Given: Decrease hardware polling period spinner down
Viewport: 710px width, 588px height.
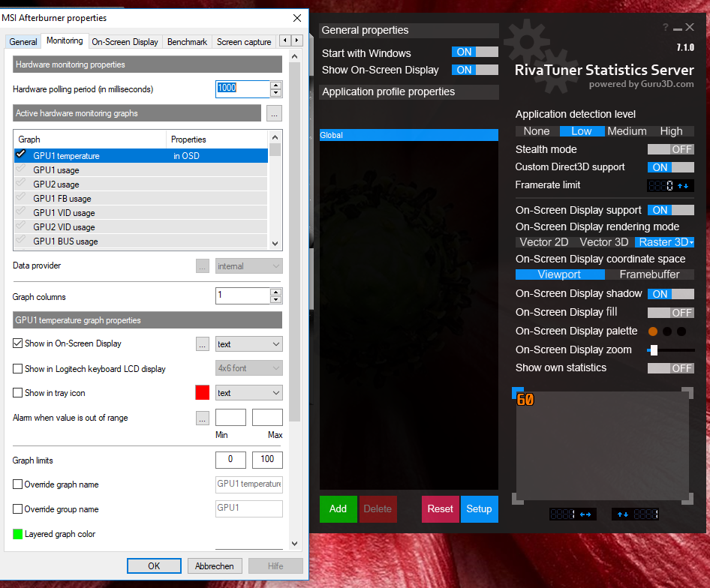Looking at the screenshot, I should (275, 93).
